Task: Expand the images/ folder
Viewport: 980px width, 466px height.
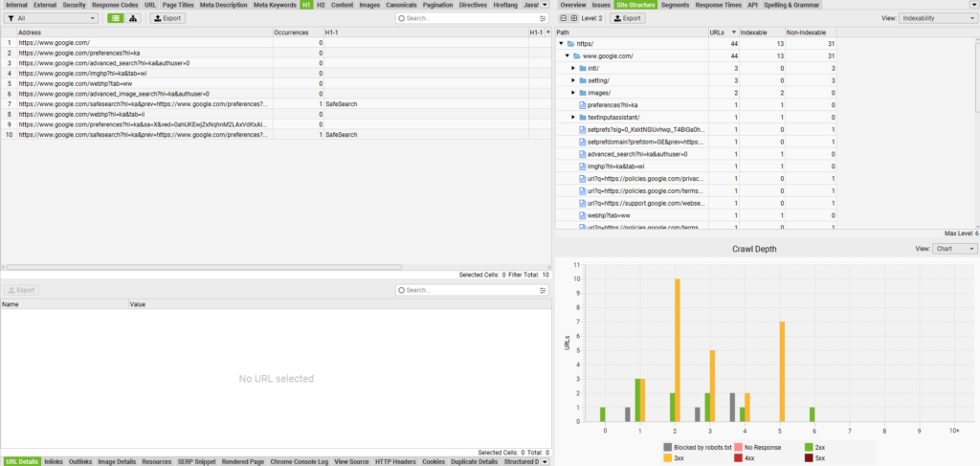Action: (573, 93)
